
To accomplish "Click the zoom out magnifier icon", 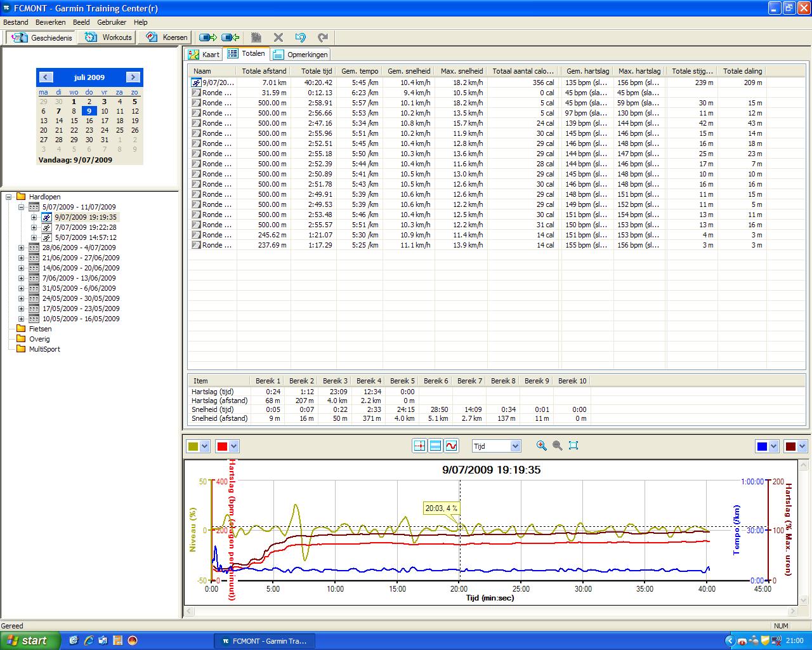I will click(x=558, y=446).
